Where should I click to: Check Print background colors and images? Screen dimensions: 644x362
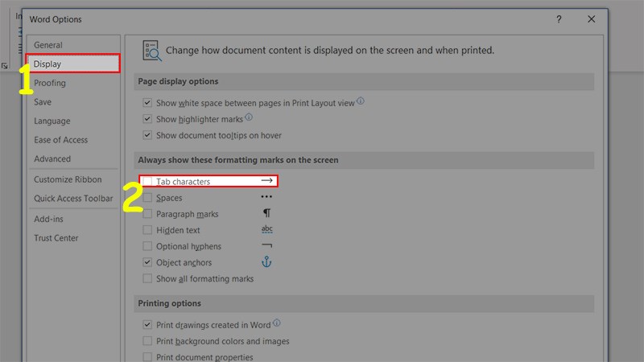[x=147, y=341]
